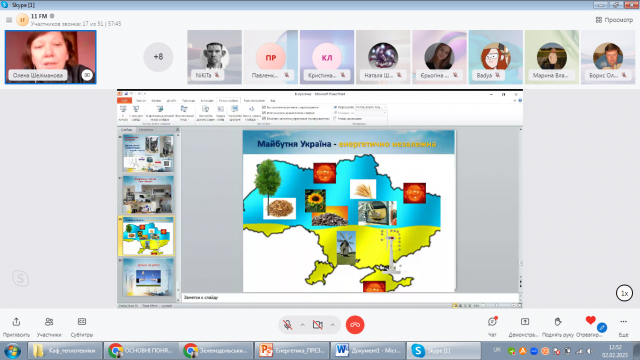640x360 pixels.
Task: Open Произвольный показ custom show
Action: (x=184, y=113)
